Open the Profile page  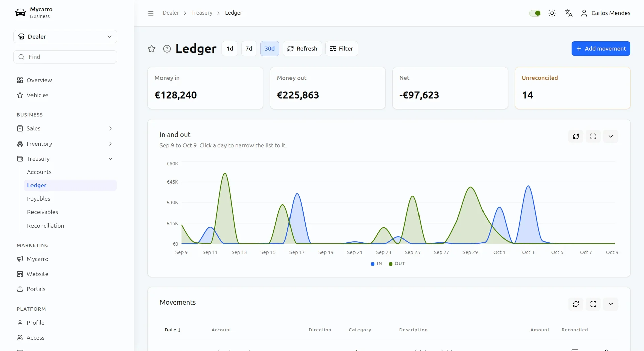[65, 323]
